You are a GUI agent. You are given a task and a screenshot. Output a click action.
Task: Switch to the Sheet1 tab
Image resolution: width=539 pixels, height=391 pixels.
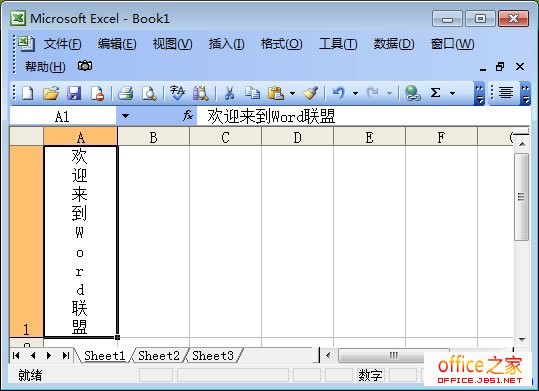tap(104, 356)
